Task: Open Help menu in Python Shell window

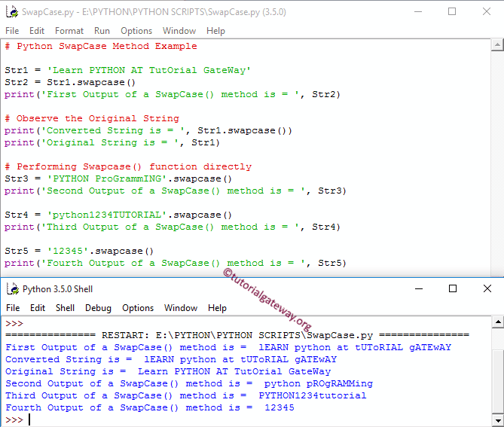Action: pos(217,308)
